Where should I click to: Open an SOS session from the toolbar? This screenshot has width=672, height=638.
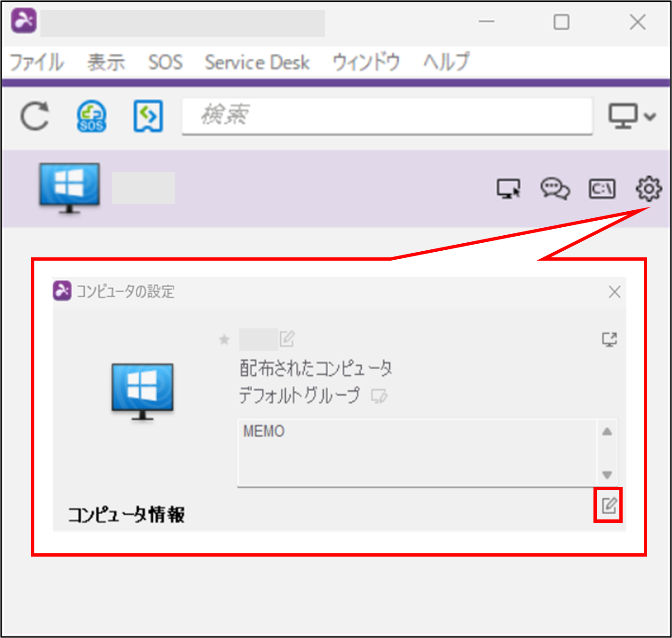click(92, 117)
